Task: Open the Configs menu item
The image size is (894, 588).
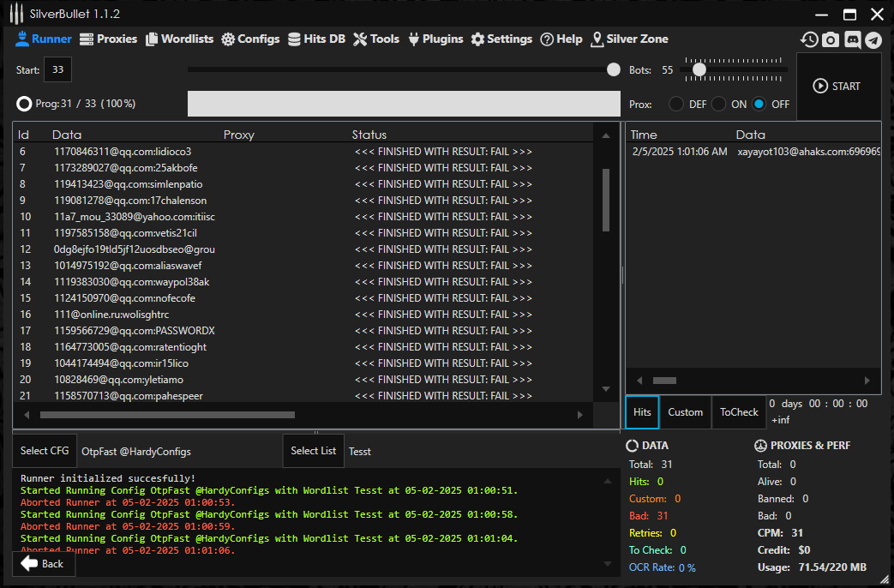Action: [x=250, y=39]
